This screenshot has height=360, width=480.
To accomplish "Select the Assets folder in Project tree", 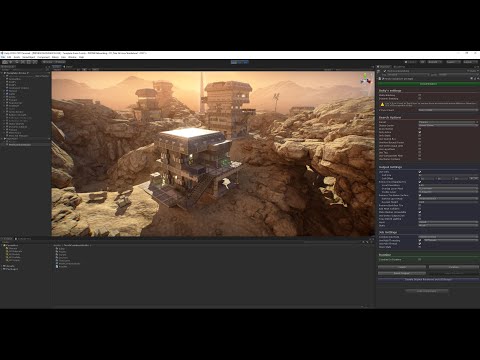I will [10, 266].
